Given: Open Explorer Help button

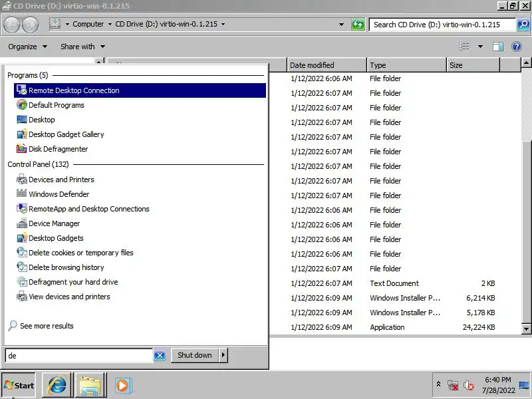Looking at the screenshot, I should click(x=517, y=47).
